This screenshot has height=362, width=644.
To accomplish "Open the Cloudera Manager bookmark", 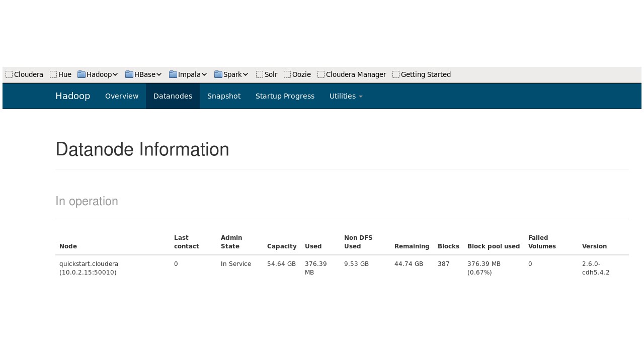I will click(x=356, y=74).
